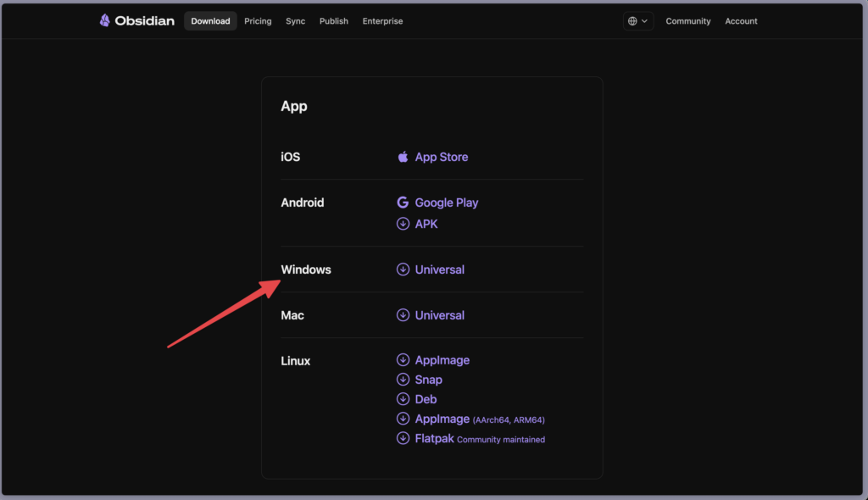Select the Download tab in navigation

(210, 21)
